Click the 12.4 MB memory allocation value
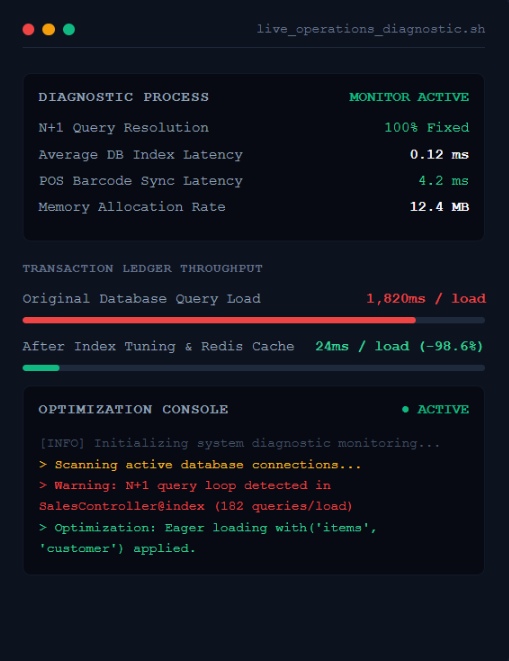The image size is (509, 661). pyautogui.click(x=439, y=207)
